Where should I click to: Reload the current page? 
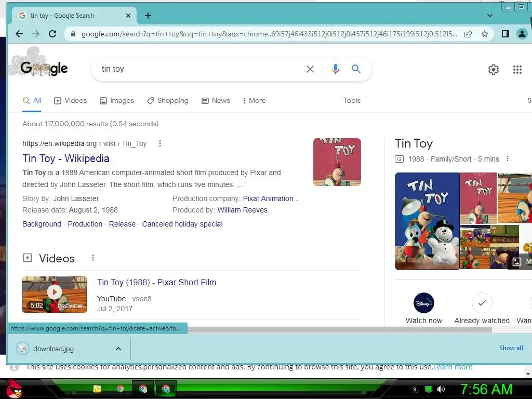click(x=52, y=34)
